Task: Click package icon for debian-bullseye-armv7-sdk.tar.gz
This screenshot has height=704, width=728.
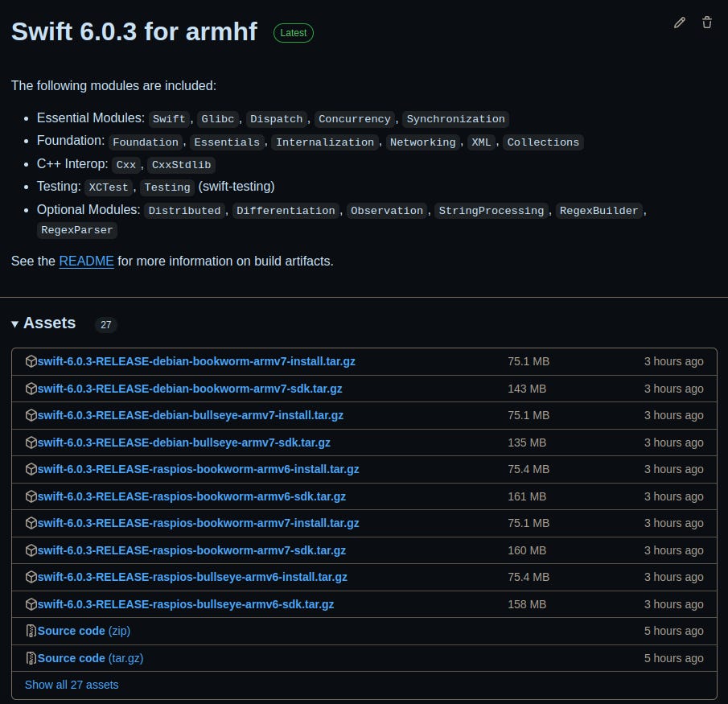Action: tap(31, 443)
